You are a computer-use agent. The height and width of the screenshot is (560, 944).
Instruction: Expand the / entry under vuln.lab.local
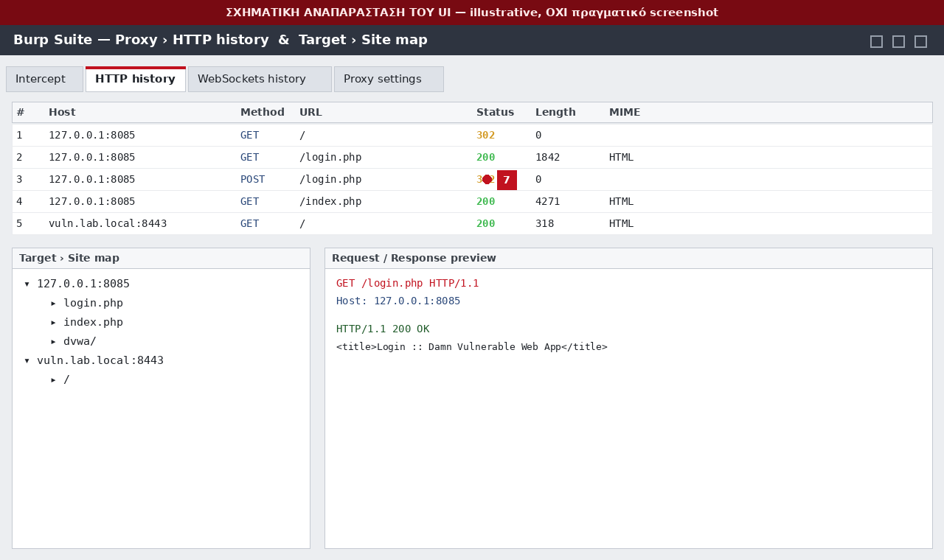53,380
